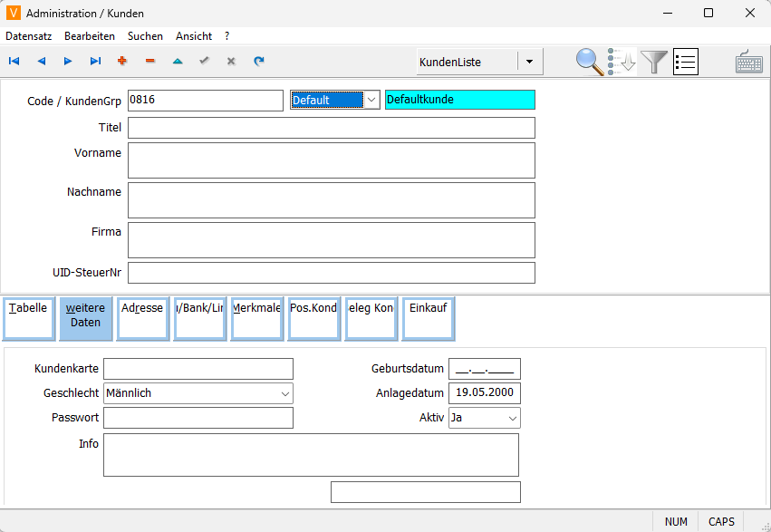Click the list view icon

pos(686,62)
